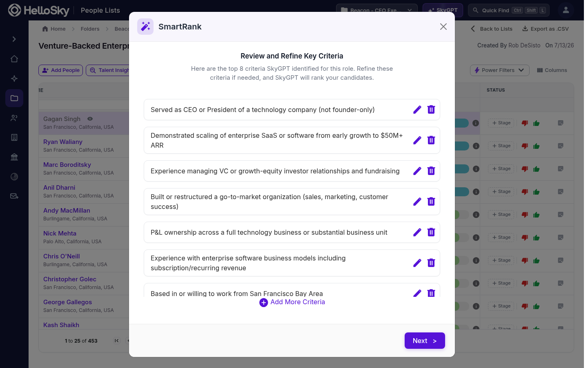Expand the Beacon - CEO Exe... selector
The height and width of the screenshot is (368, 588).
(x=376, y=10)
